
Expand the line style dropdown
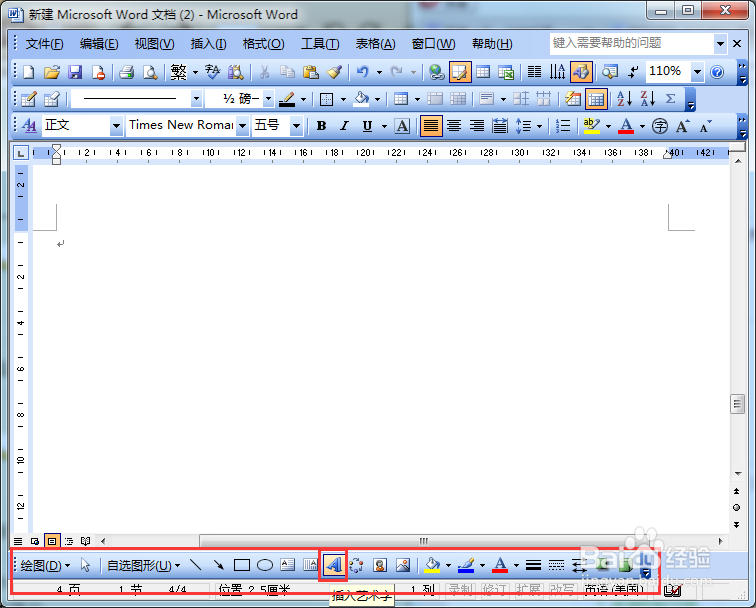coord(196,99)
